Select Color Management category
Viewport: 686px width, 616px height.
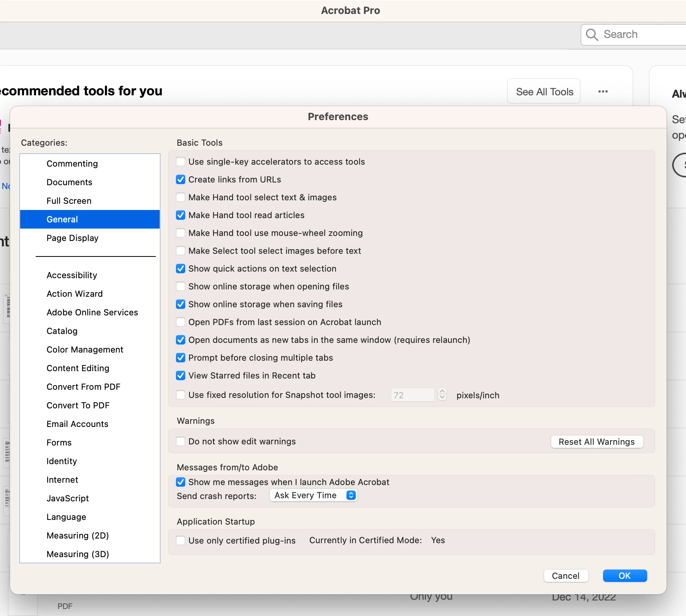90,349
